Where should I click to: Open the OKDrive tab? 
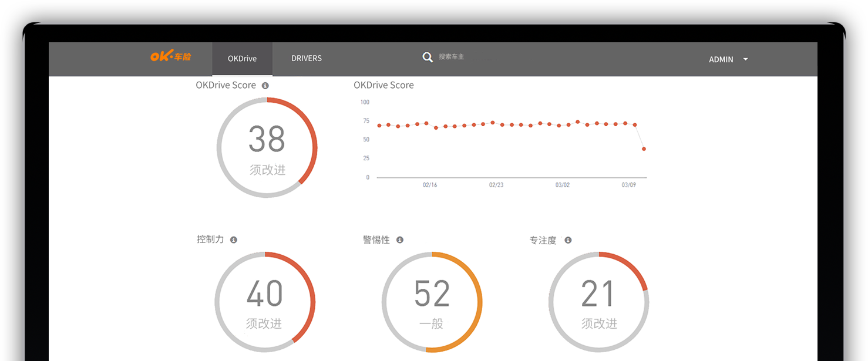click(x=242, y=59)
